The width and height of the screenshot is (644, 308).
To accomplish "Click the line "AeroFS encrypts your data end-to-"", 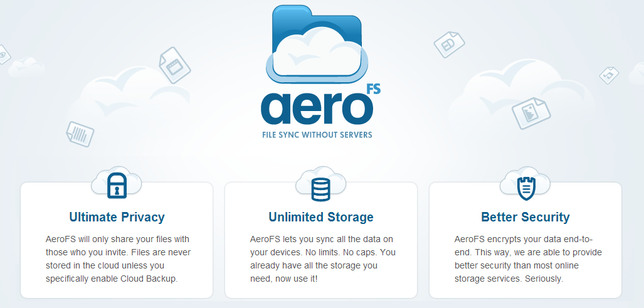I will tap(524, 239).
